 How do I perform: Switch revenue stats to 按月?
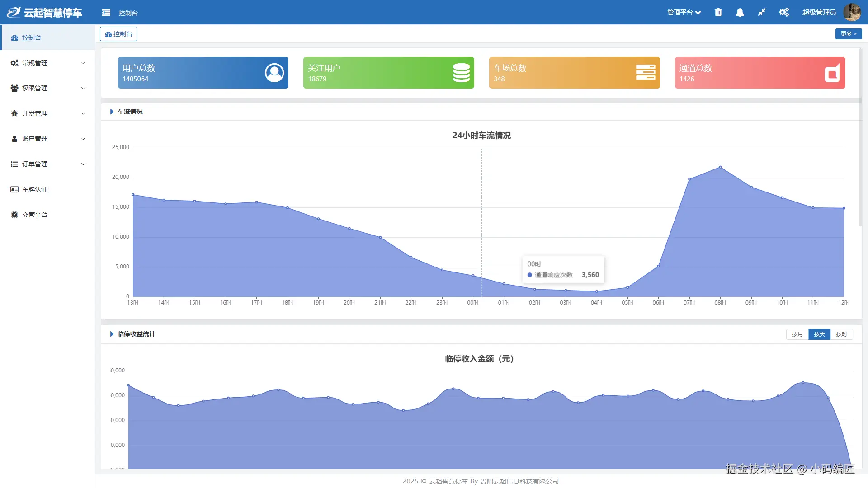(x=797, y=334)
